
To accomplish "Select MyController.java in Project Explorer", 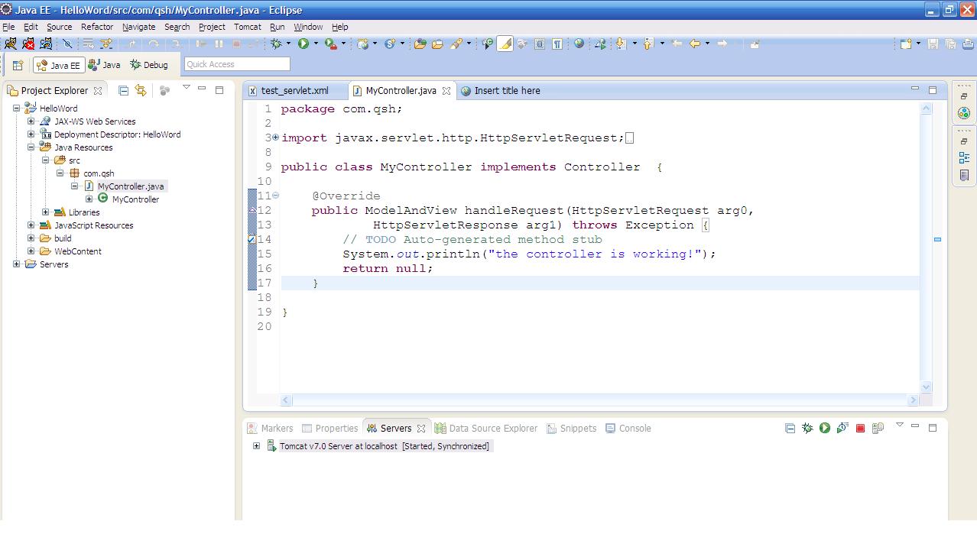I will pos(130,186).
